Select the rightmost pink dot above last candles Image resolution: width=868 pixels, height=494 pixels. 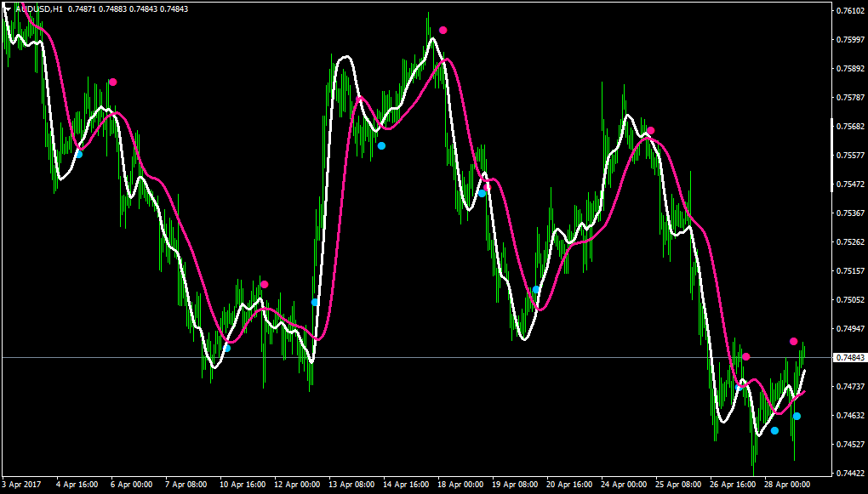(x=794, y=341)
